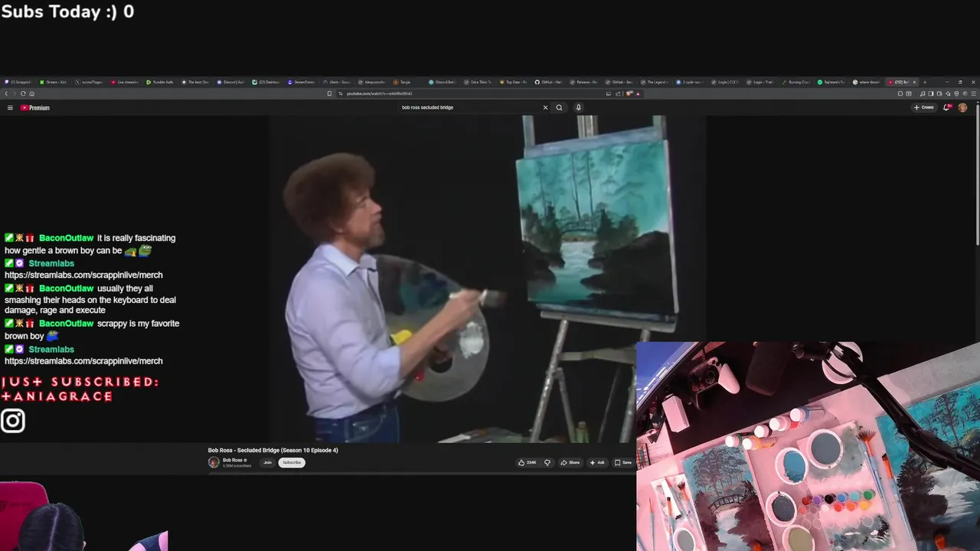Start voice search with microphone icon
Viewport: 980px width, 551px height.
pos(578,107)
